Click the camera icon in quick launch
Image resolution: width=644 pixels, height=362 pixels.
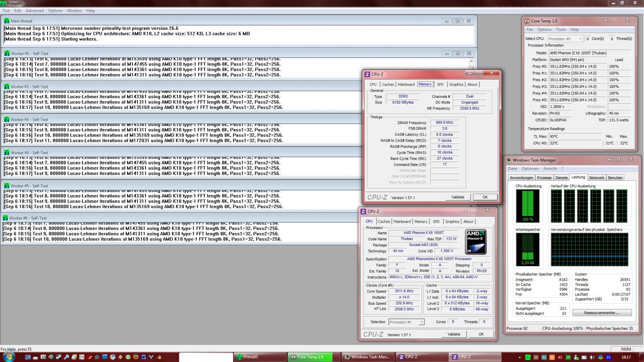(43, 357)
